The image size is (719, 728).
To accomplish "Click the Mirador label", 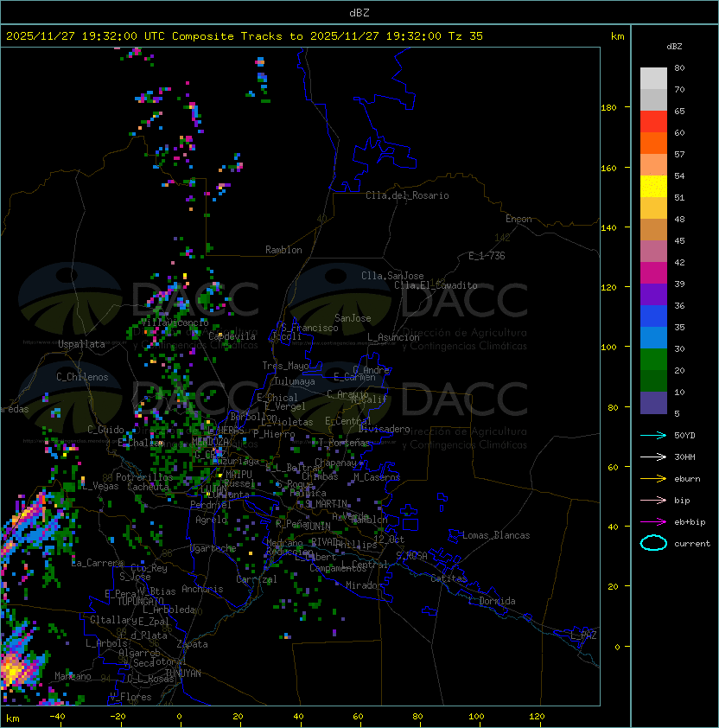I will pyautogui.click(x=365, y=585).
